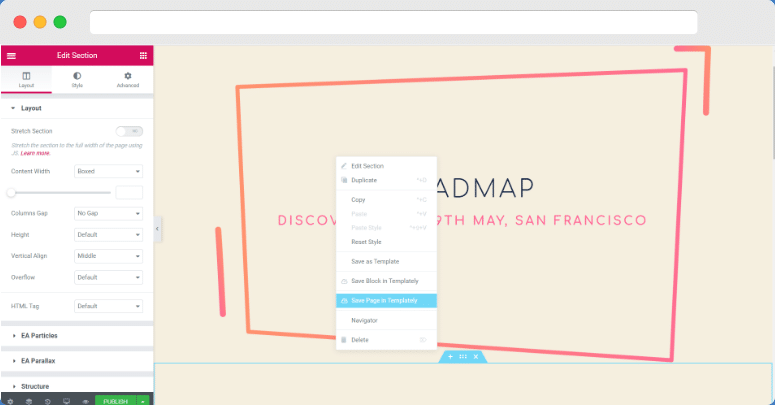Screen dimensions: 775x405
Task: Choose Delete in context menu
Action: pos(387,340)
